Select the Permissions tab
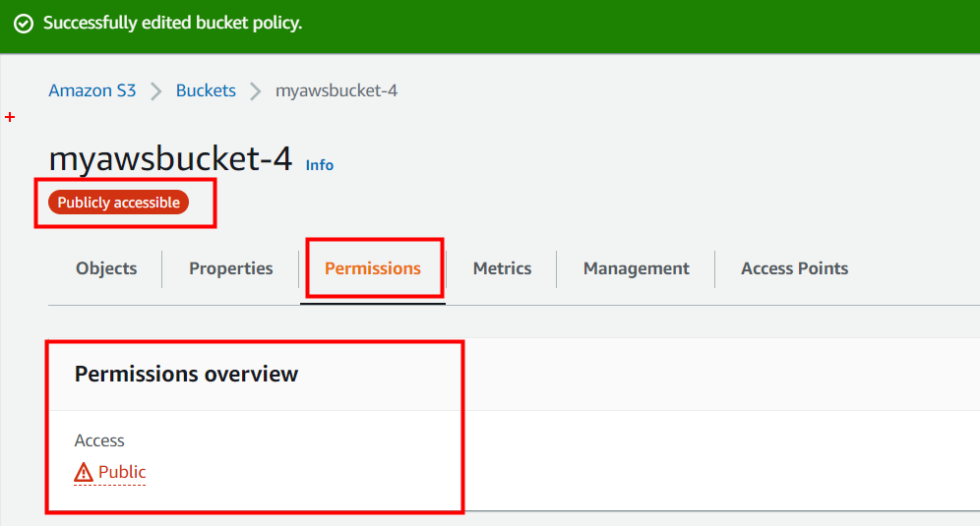Screen dimensions: 980x526 373,268
